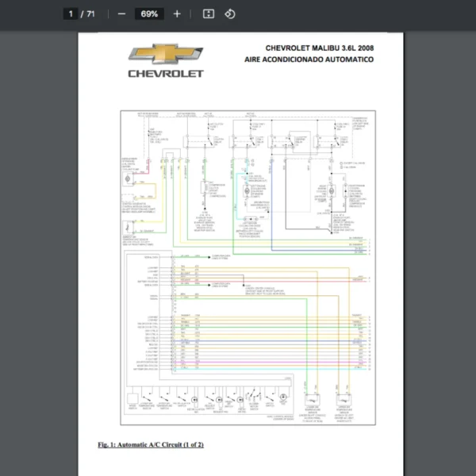Viewport: 476px width, 476px height.
Task: Click the center of the wiring diagram
Action: (x=245, y=267)
